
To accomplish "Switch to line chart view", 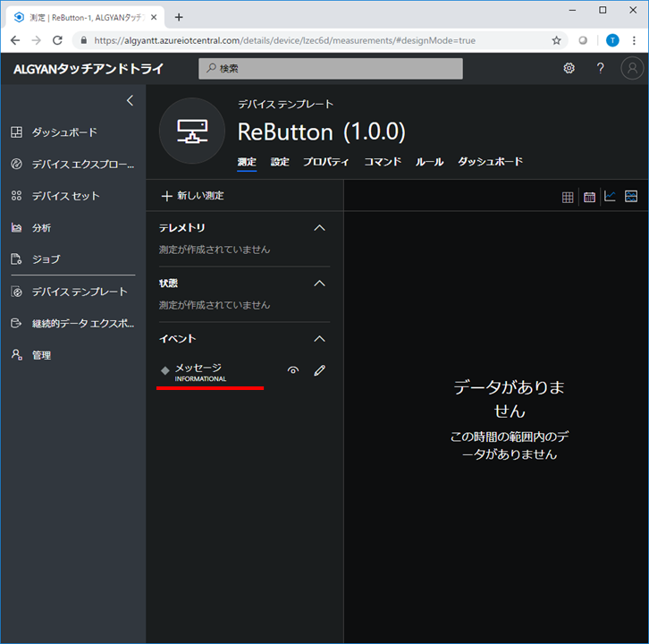I will [x=610, y=196].
